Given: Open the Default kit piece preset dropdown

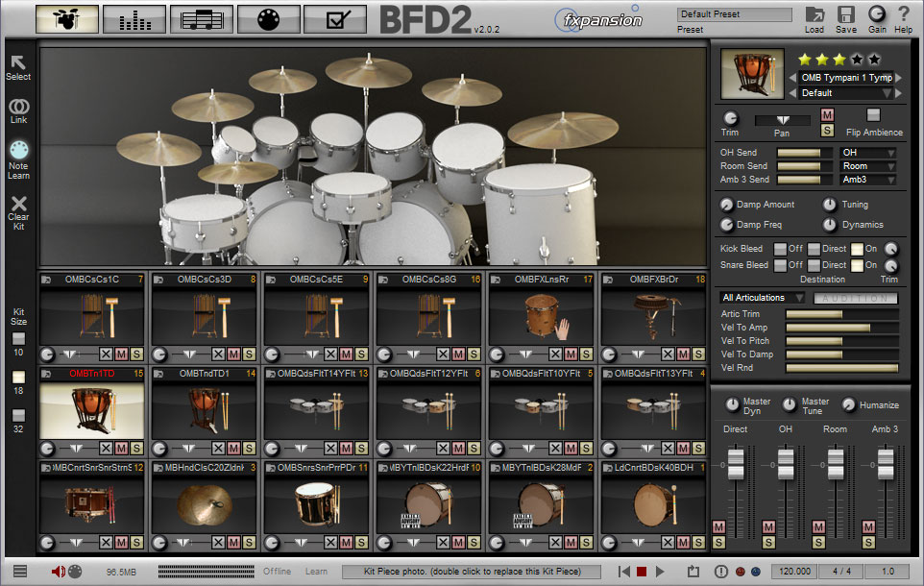Looking at the screenshot, I should [x=845, y=93].
